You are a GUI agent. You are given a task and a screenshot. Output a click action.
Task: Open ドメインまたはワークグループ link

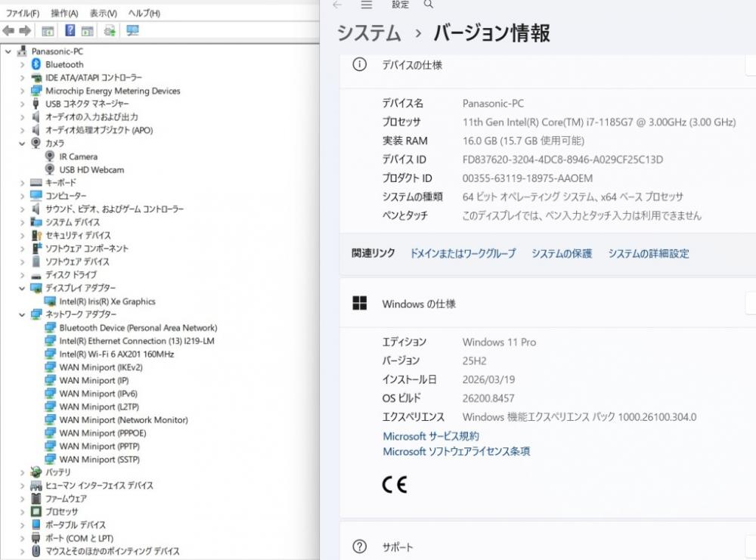click(463, 253)
